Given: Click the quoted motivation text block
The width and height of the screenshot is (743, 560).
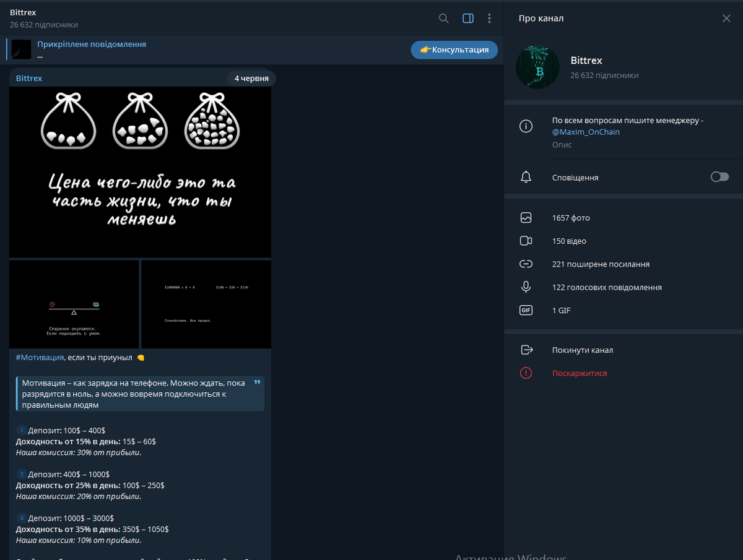Looking at the screenshot, I should tap(140, 394).
